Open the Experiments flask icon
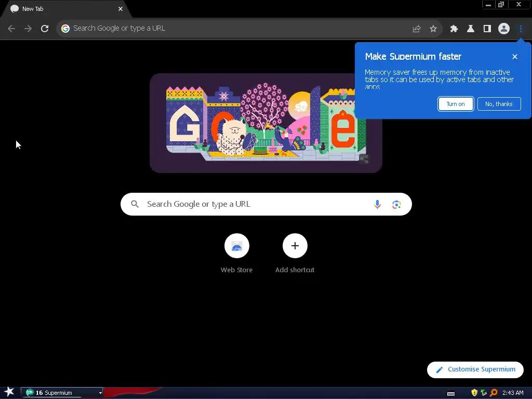Viewport: 532px width, 399px height. [x=471, y=29]
